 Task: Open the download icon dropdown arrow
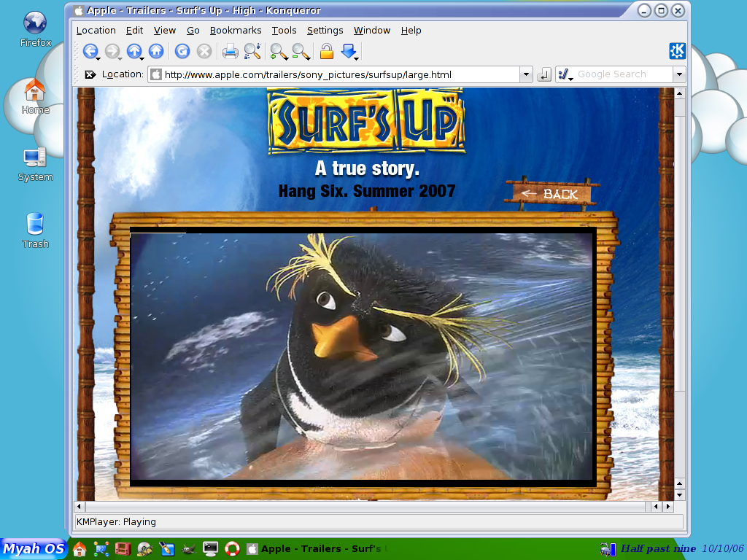[356, 58]
